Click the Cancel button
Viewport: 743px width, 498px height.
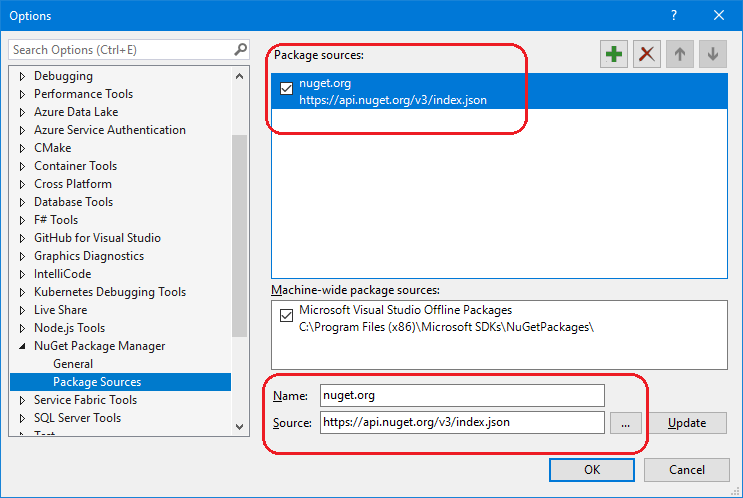pos(687,470)
